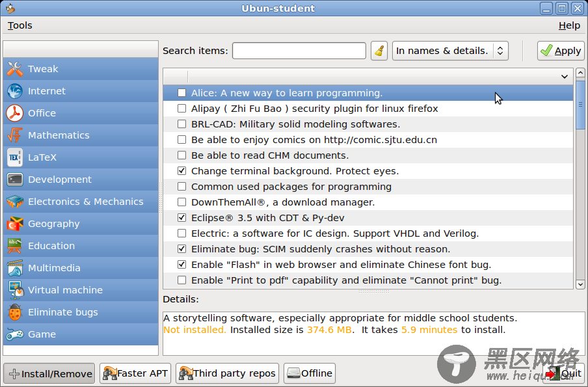
Task: Select the 'Common used packages for programming' row
Action: 368,187
